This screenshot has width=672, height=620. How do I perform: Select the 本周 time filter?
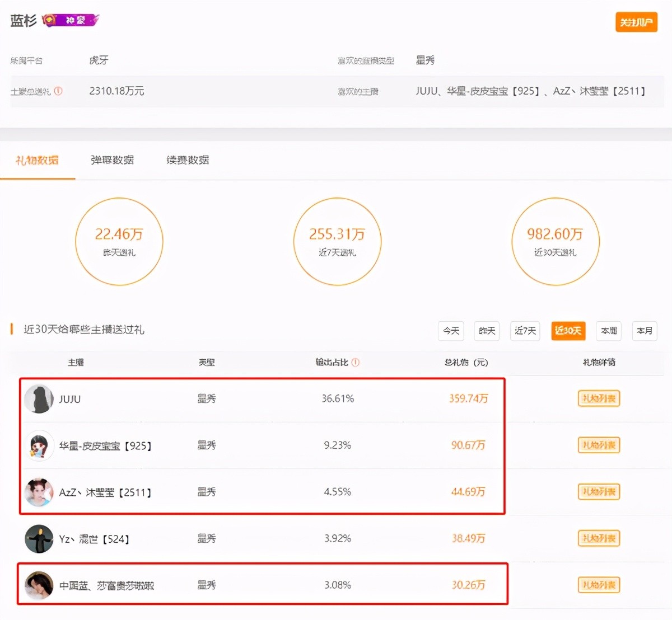click(609, 331)
